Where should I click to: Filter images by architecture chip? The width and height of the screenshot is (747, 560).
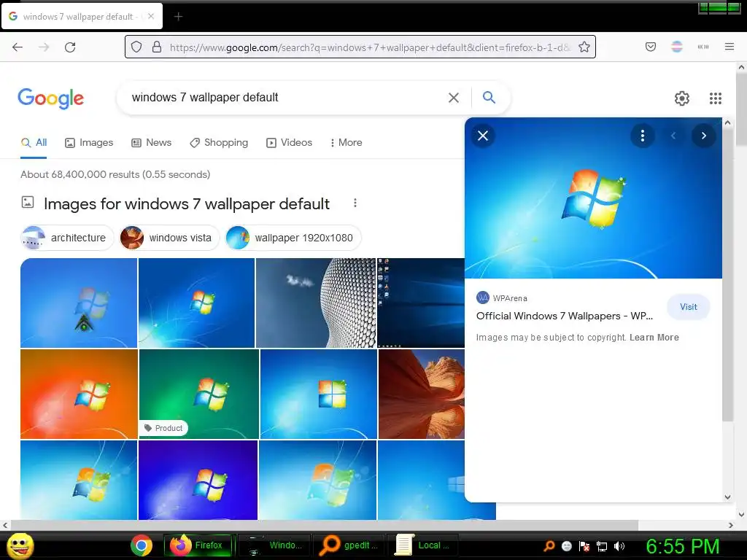[67, 238]
